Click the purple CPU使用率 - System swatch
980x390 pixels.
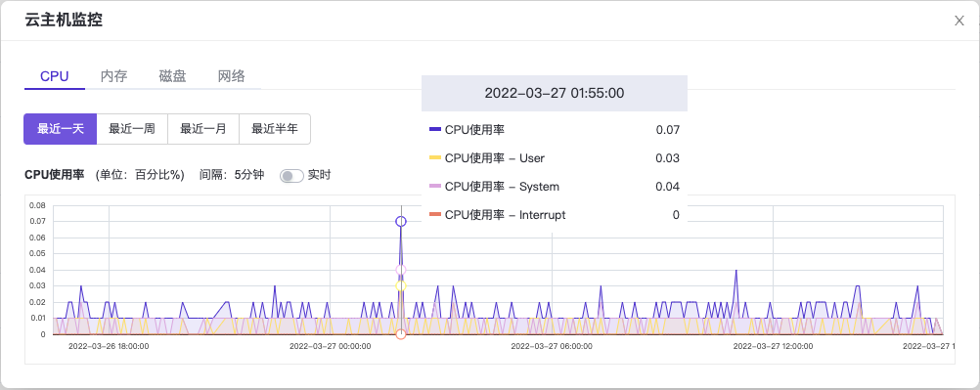pyautogui.click(x=435, y=187)
